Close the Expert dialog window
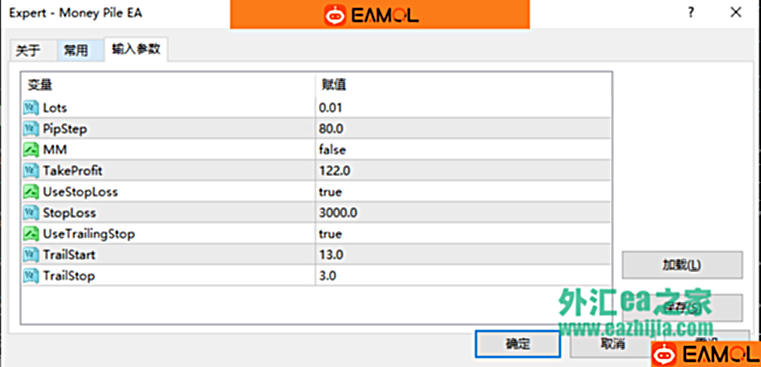The height and width of the screenshot is (367, 761). pyautogui.click(x=736, y=13)
